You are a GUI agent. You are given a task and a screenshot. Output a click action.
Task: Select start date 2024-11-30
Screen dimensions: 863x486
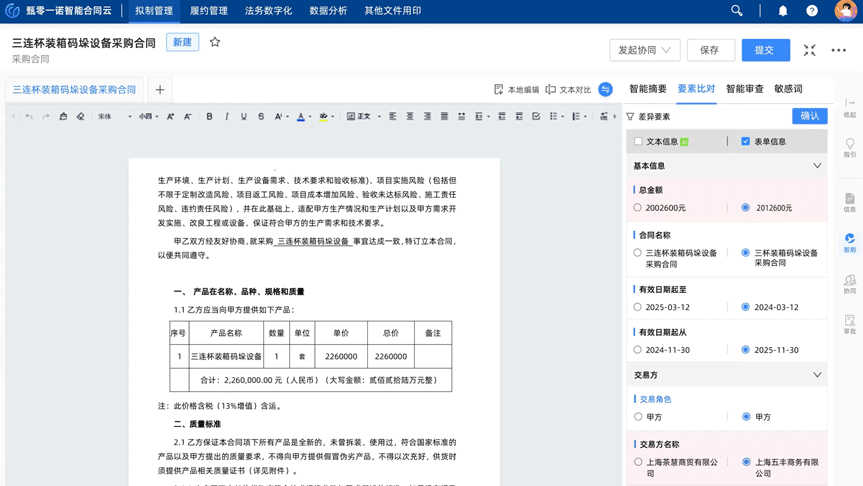coord(637,350)
